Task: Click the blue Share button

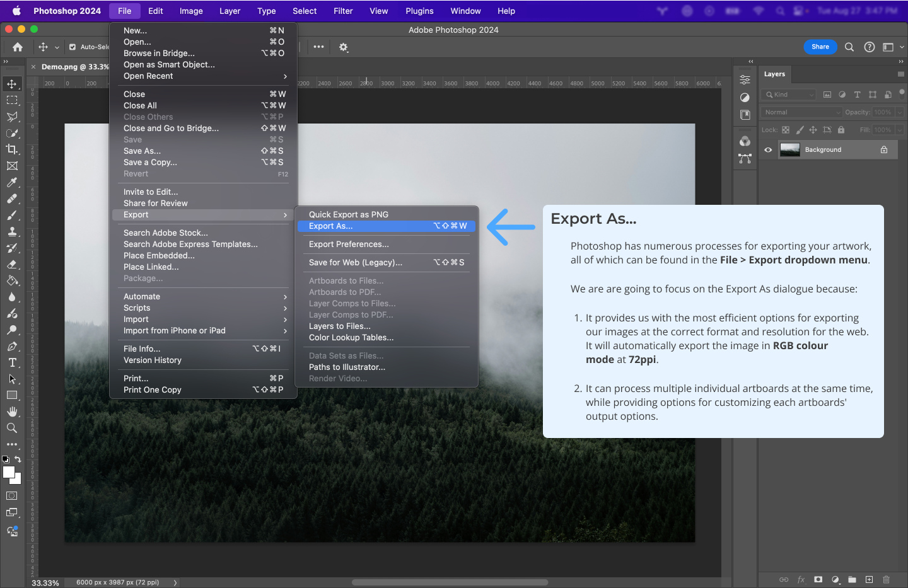Action: 820,47
